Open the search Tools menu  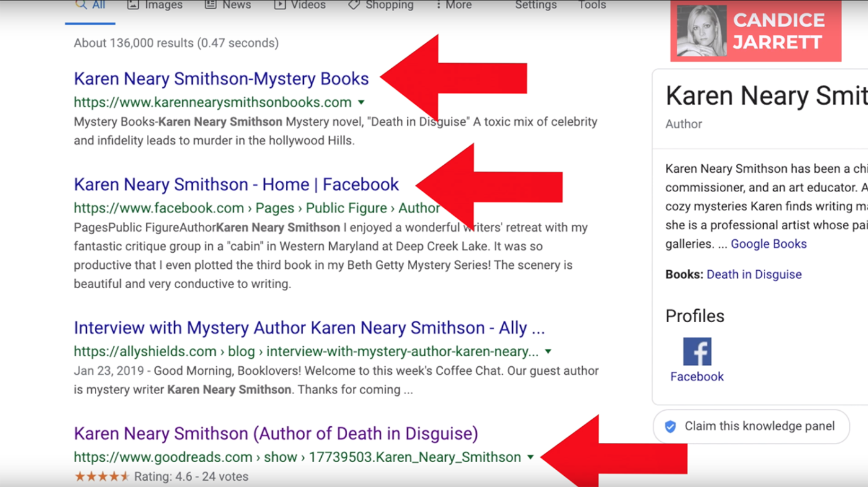click(x=592, y=5)
